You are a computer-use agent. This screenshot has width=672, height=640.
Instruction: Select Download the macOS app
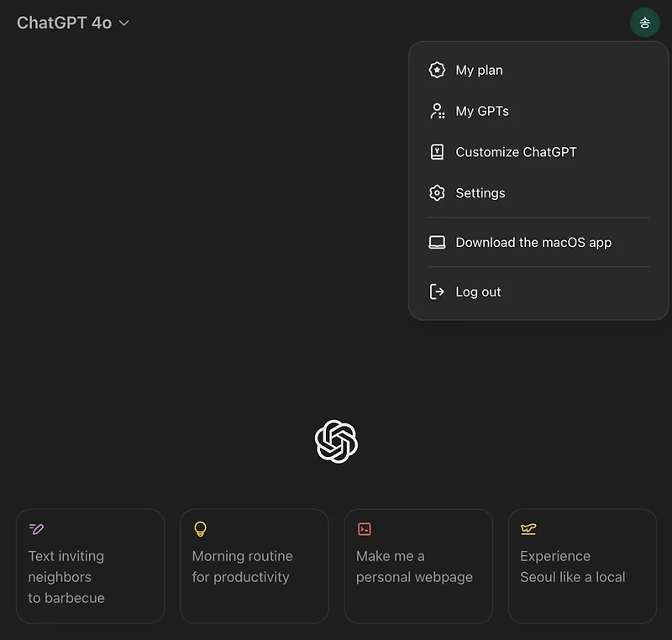(x=533, y=242)
